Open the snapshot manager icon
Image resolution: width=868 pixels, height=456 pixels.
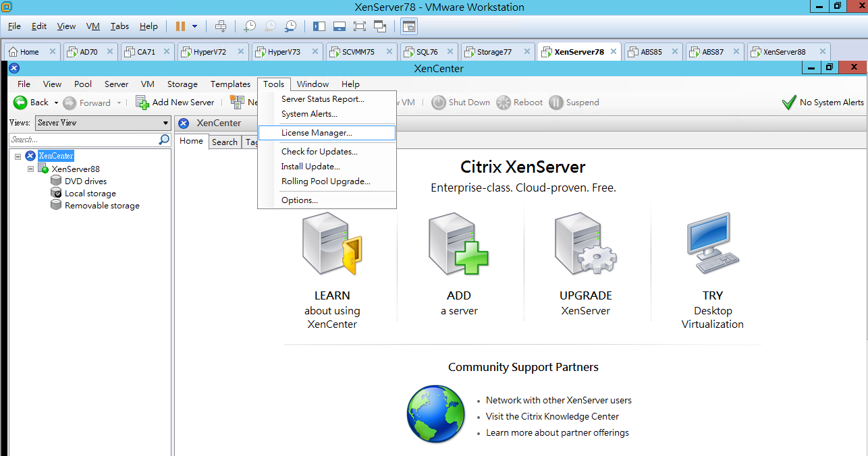click(x=290, y=26)
